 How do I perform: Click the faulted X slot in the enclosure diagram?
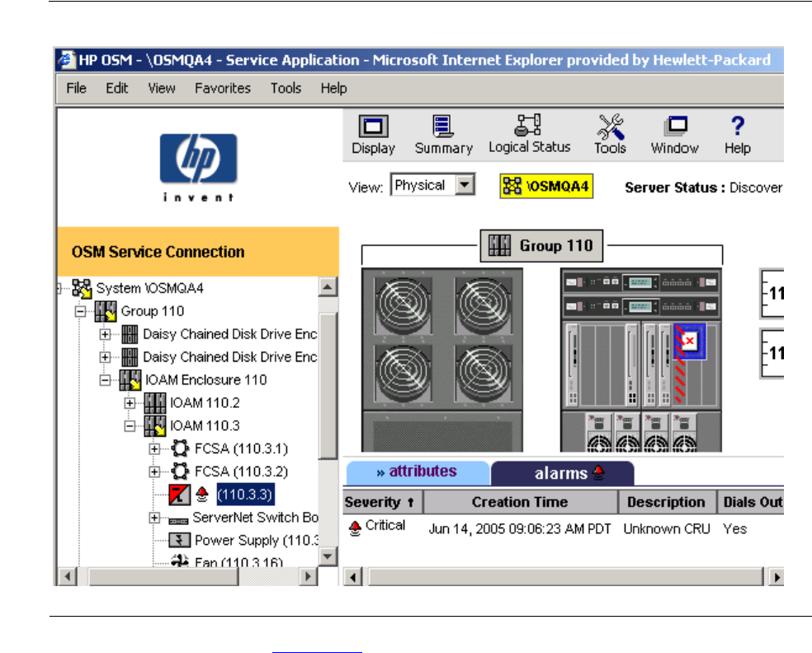click(689, 341)
